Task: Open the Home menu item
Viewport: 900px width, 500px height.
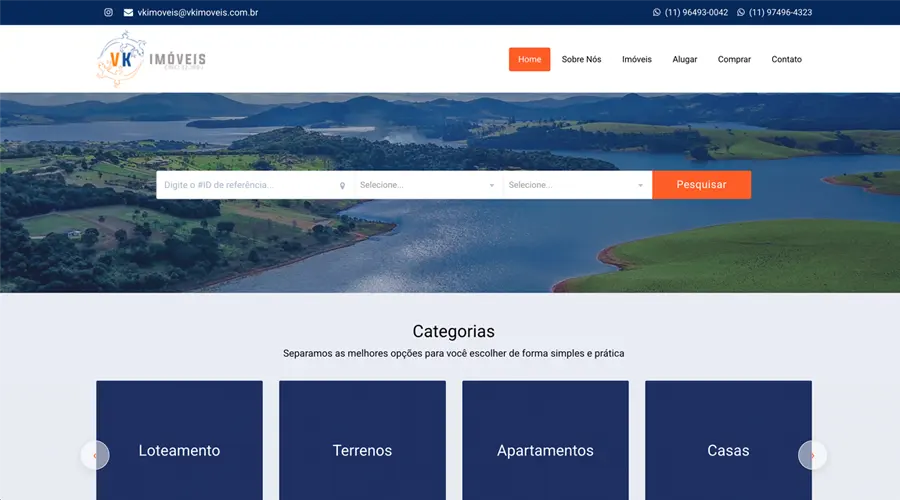Action: (529, 59)
